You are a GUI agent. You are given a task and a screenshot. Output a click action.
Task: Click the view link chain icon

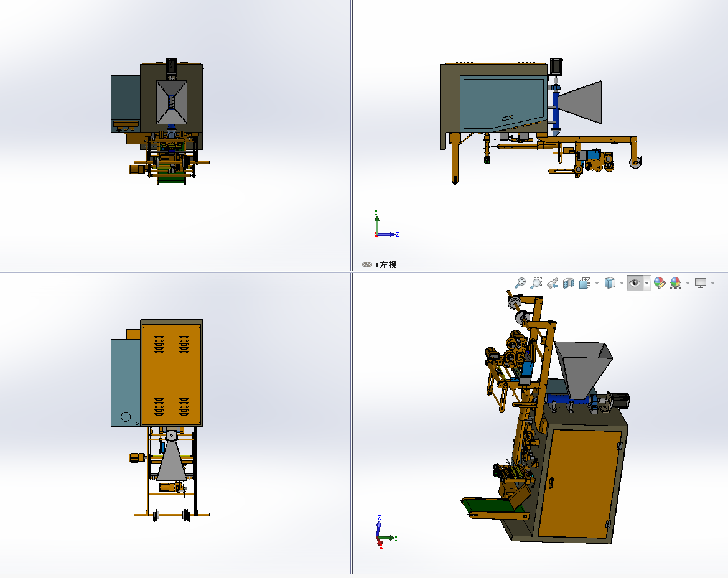pyautogui.click(x=366, y=264)
